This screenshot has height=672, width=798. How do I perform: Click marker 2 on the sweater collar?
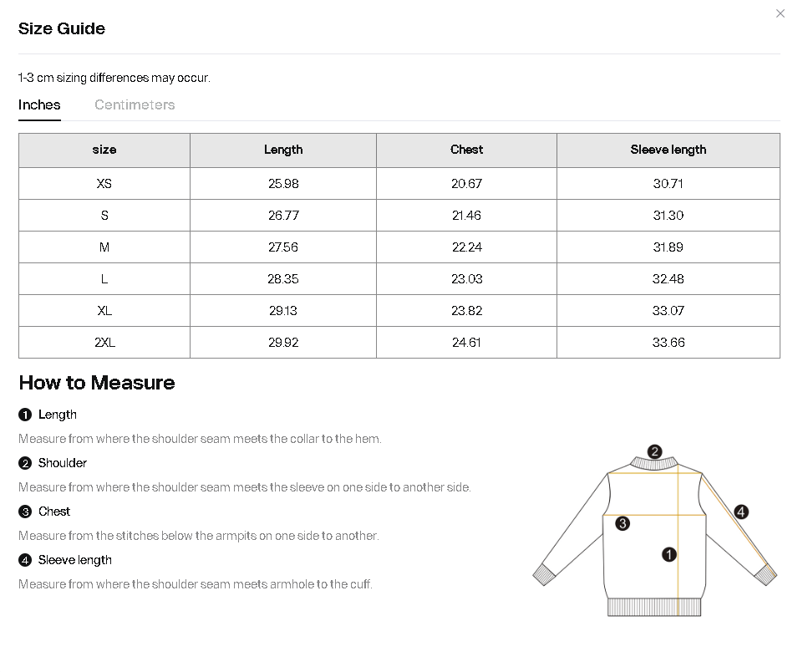[655, 451]
